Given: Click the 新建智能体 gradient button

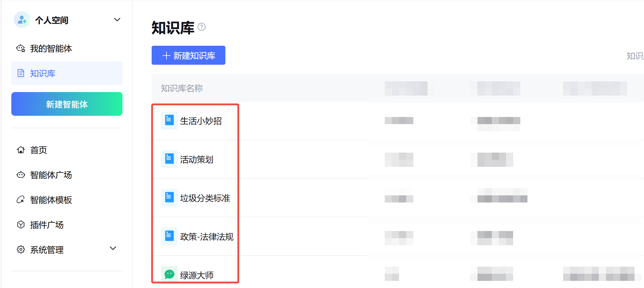Looking at the screenshot, I should [x=67, y=104].
